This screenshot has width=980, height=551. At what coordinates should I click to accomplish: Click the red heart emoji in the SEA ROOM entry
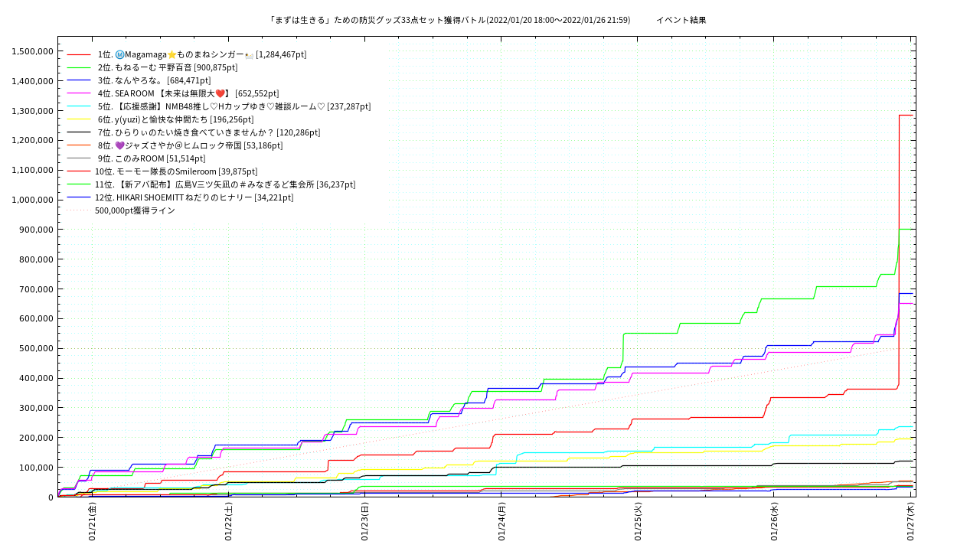point(220,93)
